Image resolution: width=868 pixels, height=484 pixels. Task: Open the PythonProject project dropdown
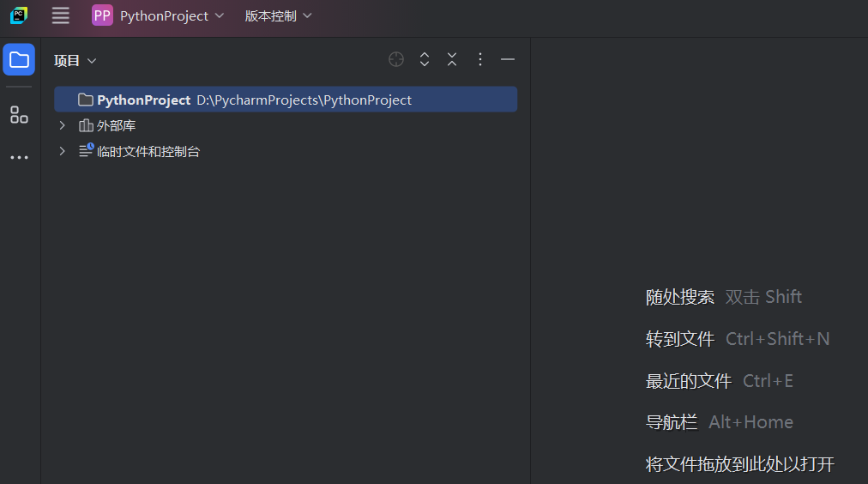172,16
